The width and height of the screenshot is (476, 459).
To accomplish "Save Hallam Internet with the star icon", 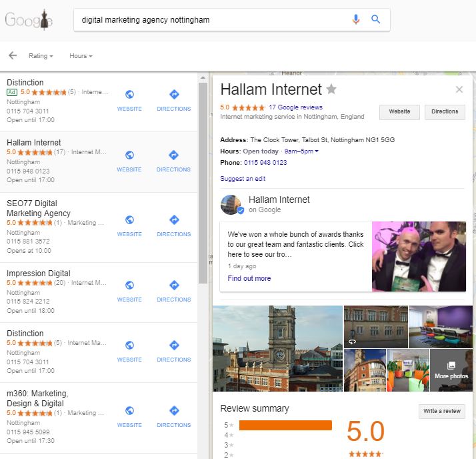I will pyautogui.click(x=331, y=89).
